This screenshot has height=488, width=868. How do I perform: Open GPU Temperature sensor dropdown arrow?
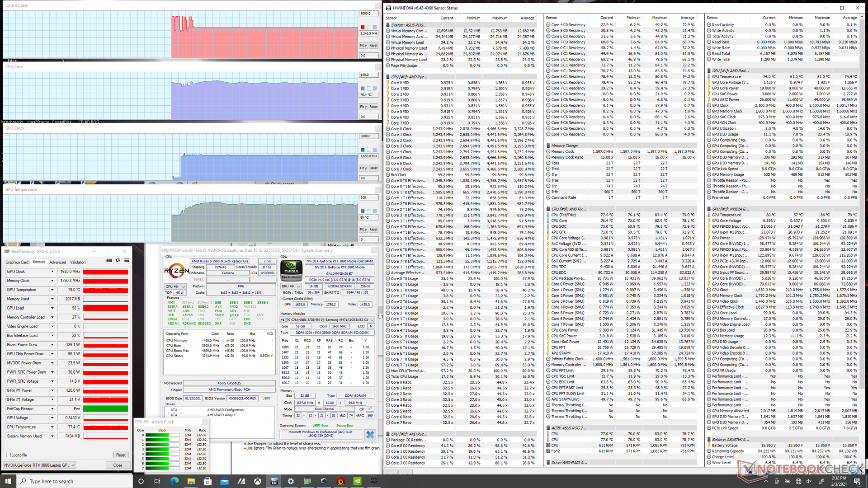(52, 290)
